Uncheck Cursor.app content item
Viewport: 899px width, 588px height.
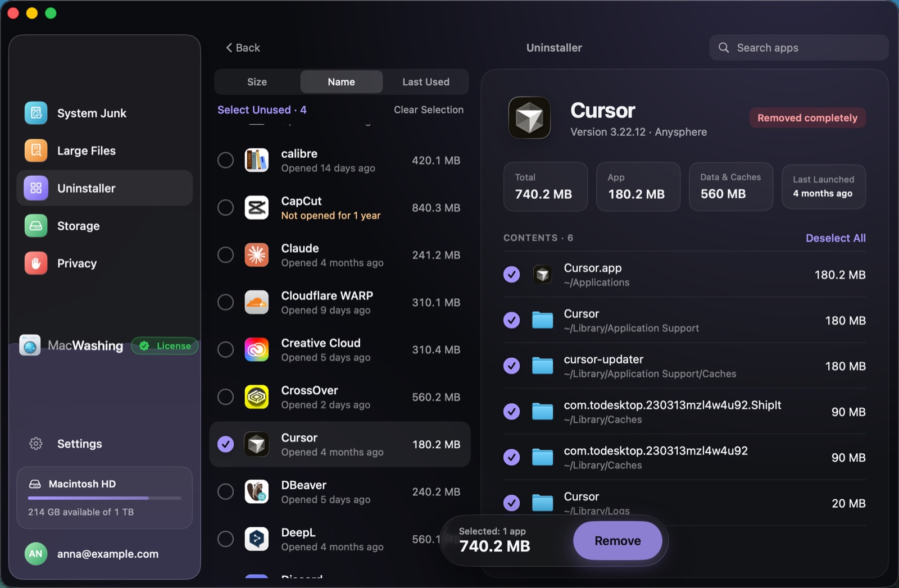(511, 275)
